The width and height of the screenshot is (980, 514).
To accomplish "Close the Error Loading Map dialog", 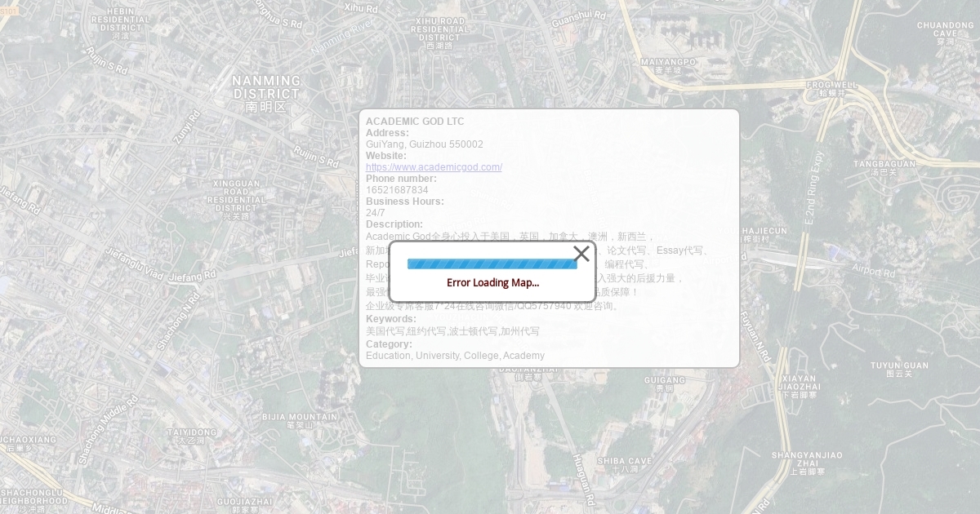I will (x=581, y=254).
